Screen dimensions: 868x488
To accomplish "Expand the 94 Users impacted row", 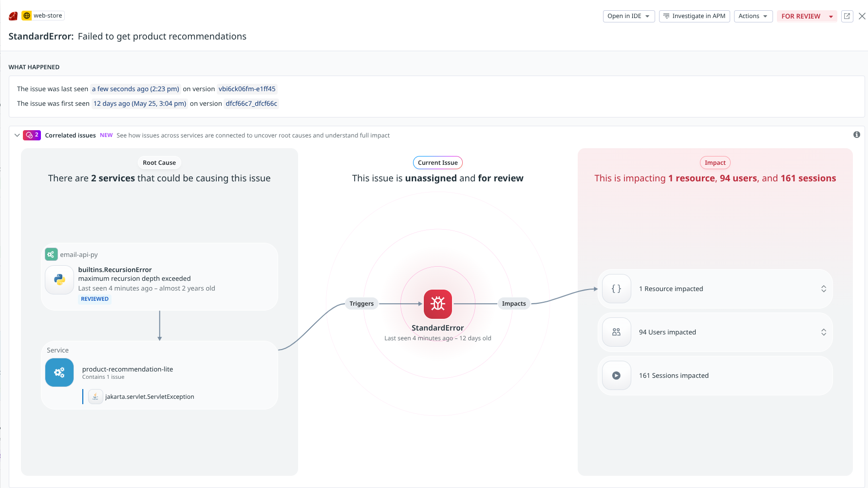I will 823,332.
